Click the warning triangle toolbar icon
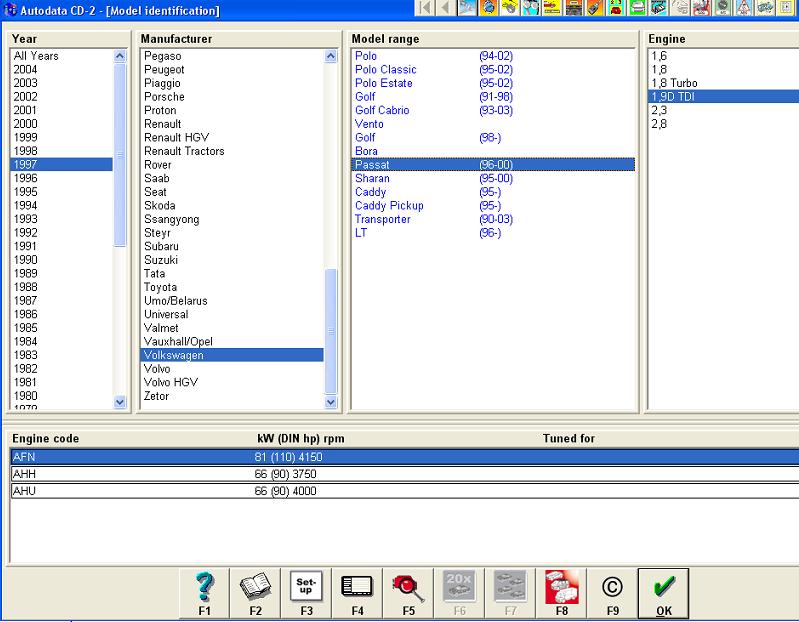This screenshot has width=799, height=622. pyautogui.click(x=743, y=8)
